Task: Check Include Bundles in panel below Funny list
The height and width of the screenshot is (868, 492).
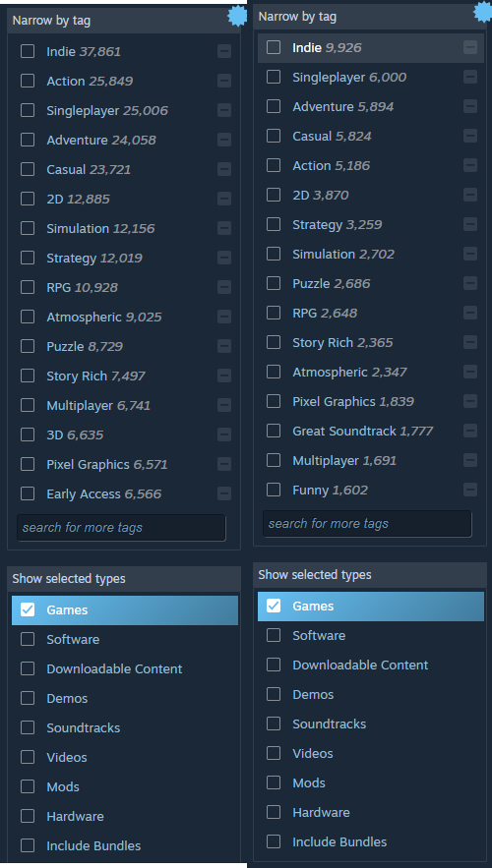Action: coord(274,842)
